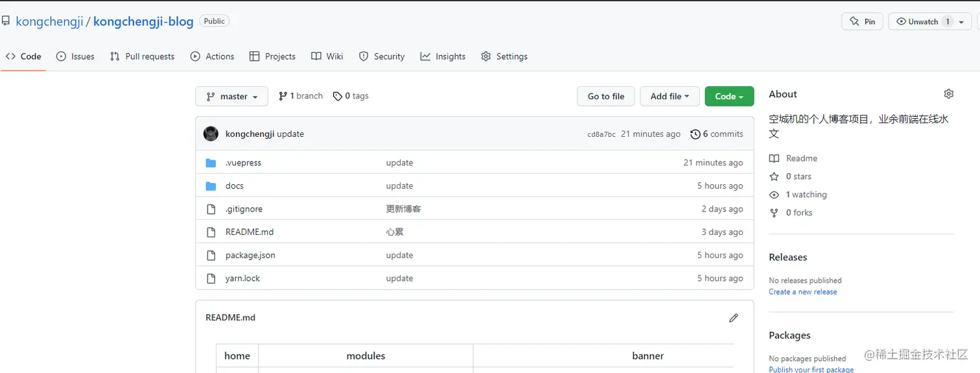The width and height of the screenshot is (980, 373).
Task: Open README.md in file list
Action: click(x=250, y=232)
